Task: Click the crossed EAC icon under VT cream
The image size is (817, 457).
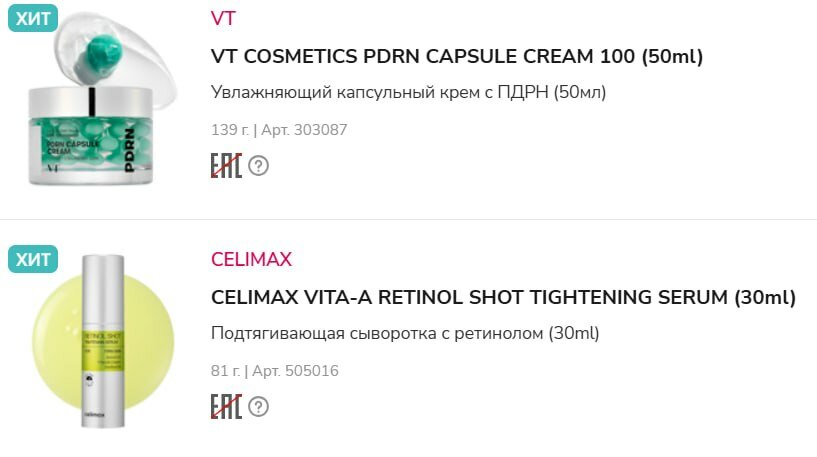Action: (x=226, y=166)
